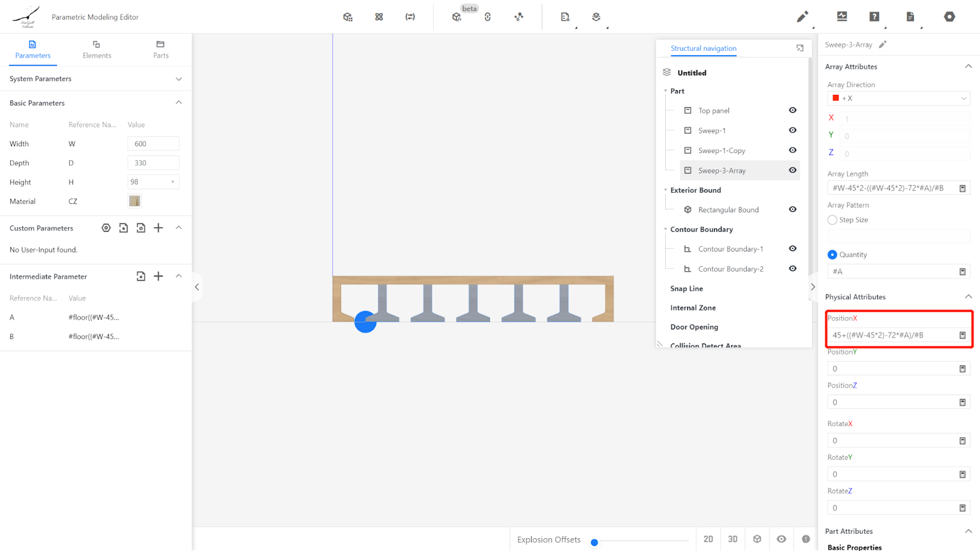980x551 pixels.
Task: Click the rename pencil next to Sweep-3-Array
Action: pyautogui.click(x=883, y=45)
